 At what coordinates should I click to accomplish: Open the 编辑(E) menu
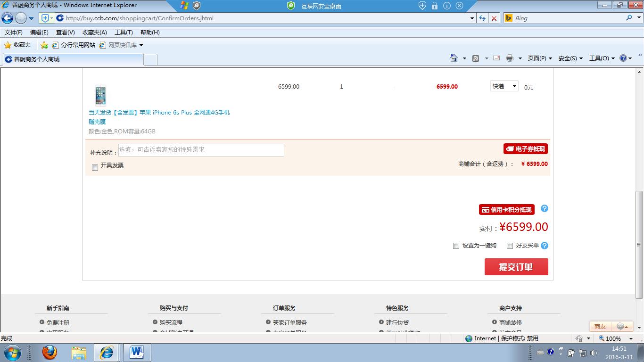[x=39, y=33]
